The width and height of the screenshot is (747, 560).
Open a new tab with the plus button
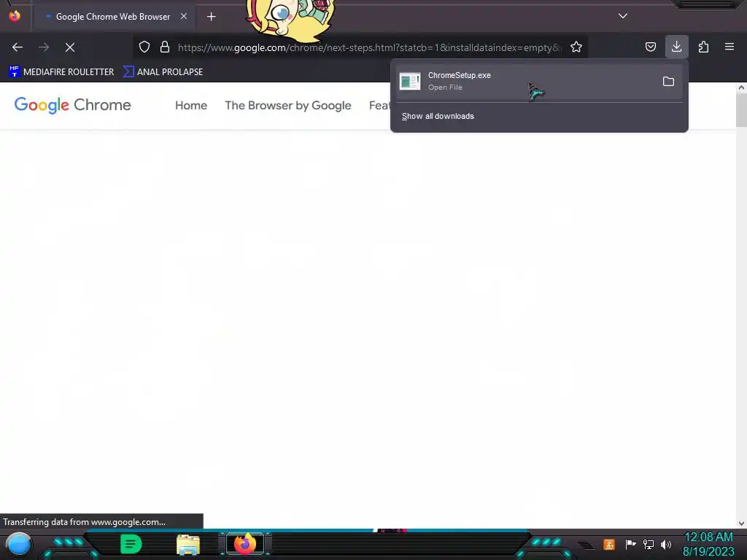click(211, 17)
